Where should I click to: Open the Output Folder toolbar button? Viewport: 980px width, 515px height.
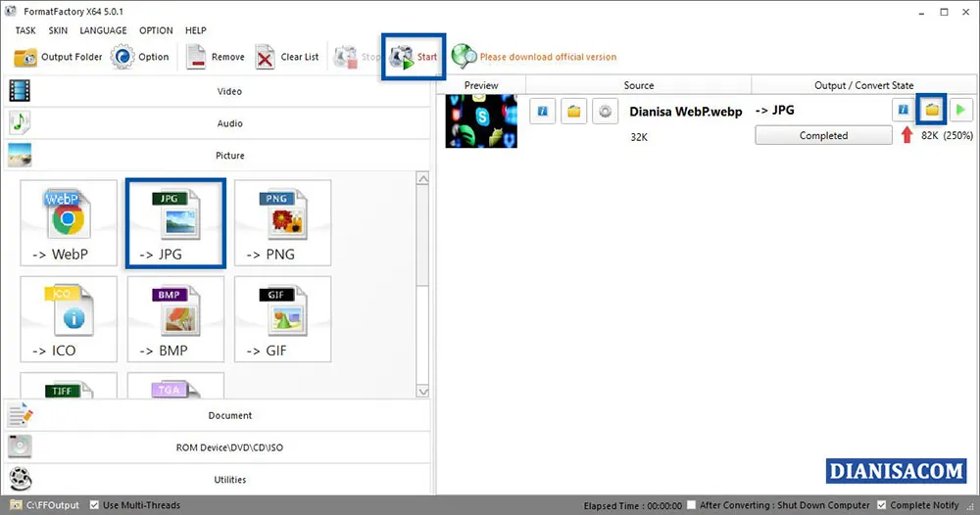pos(58,57)
